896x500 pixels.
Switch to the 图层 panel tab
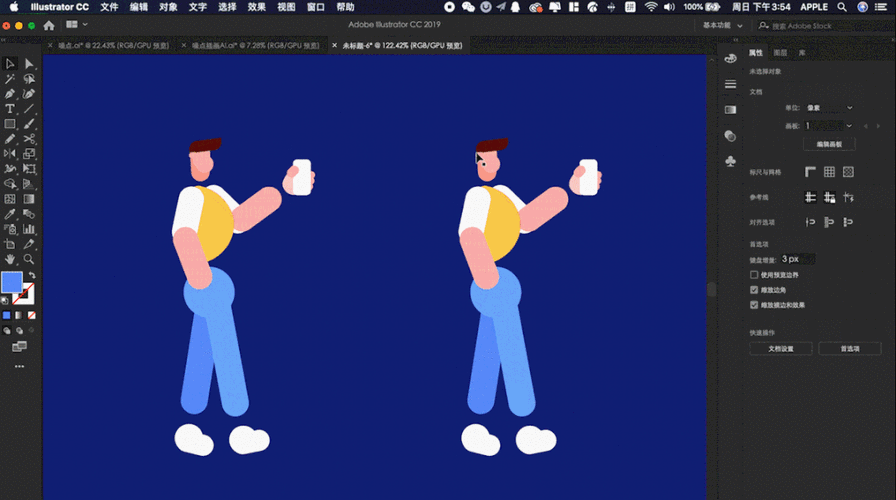(x=780, y=53)
